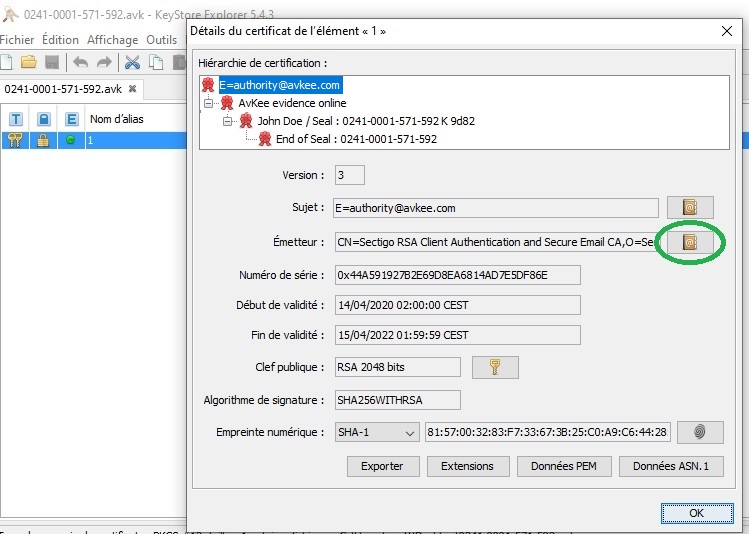Select alias 1 row in keystore table

click(94, 140)
